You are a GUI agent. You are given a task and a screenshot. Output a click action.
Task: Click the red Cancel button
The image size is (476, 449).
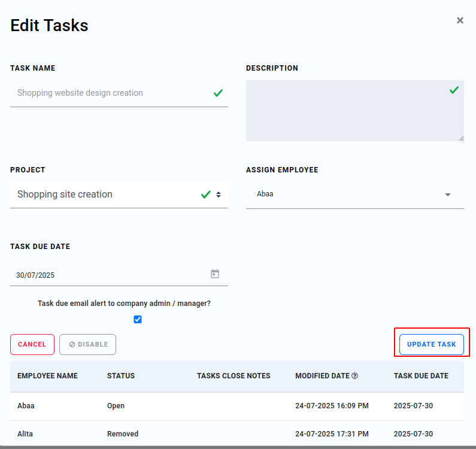(32, 345)
